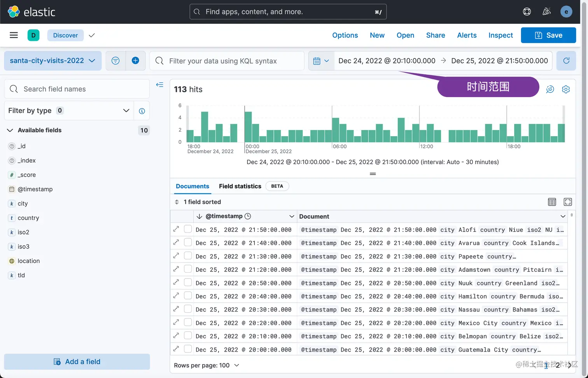Focus Search field names box
The height and width of the screenshot is (378, 588).
[x=77, y=89]
